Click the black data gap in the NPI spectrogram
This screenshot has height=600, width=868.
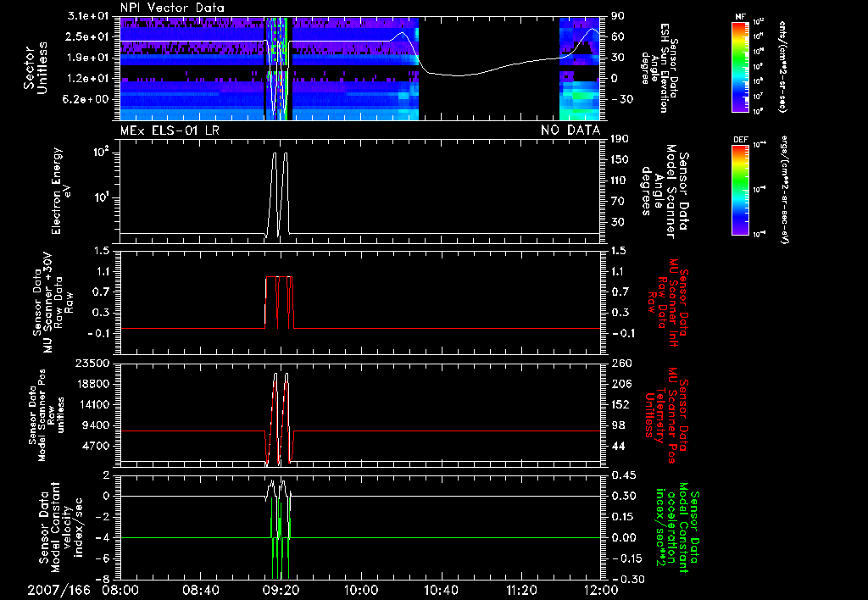[x=489, y=68]
